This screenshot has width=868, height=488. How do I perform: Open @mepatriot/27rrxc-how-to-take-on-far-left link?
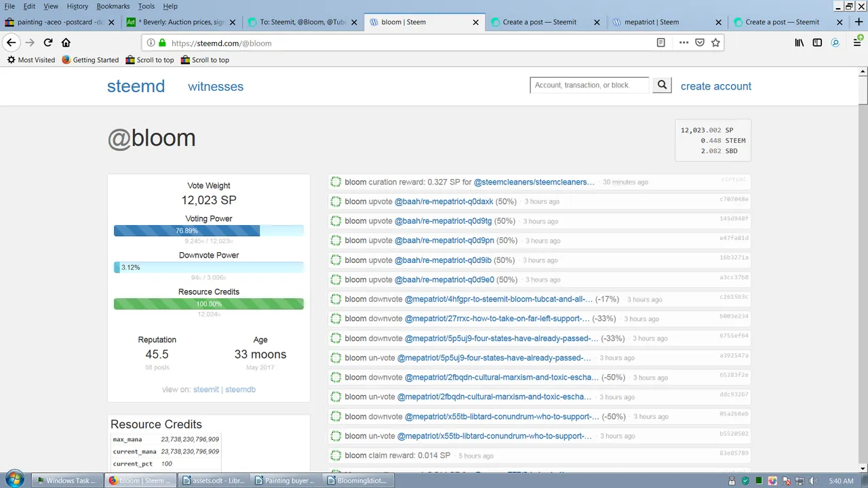(497, 319)
